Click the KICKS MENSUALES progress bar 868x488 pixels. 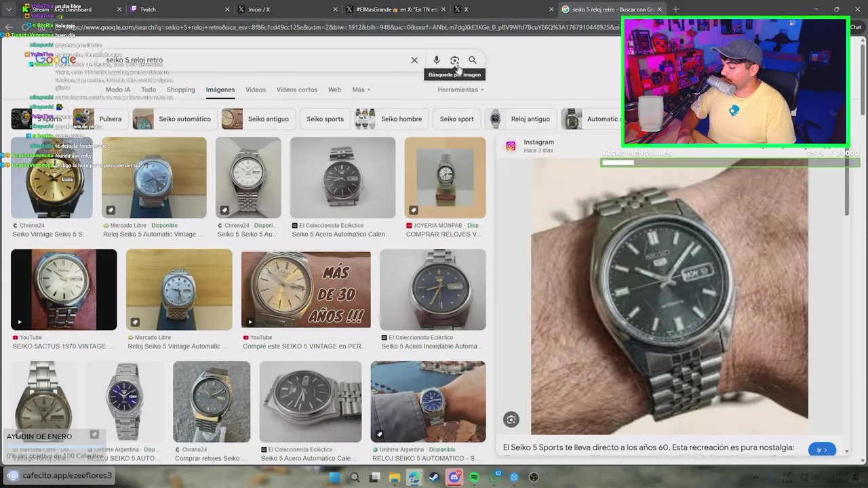[730, 163]
